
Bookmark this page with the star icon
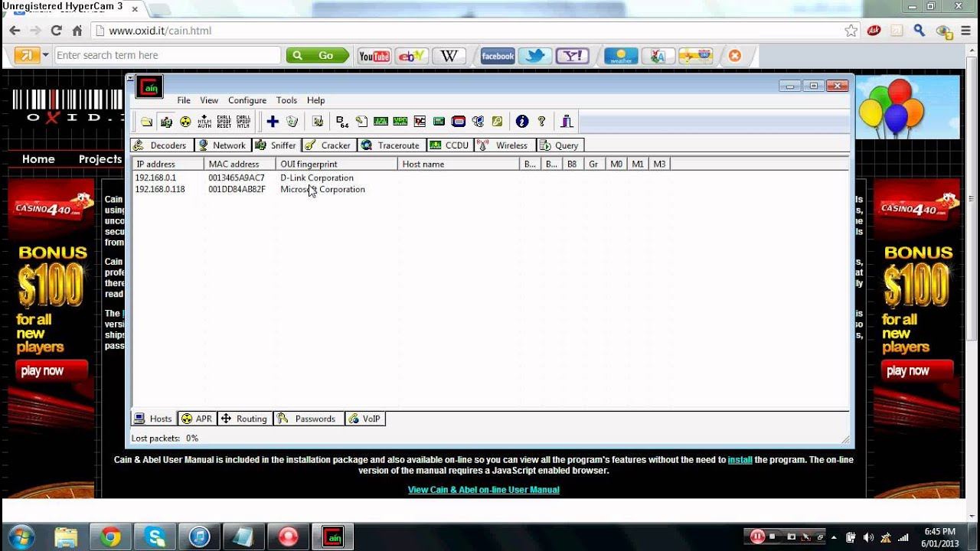click(851, 31)
